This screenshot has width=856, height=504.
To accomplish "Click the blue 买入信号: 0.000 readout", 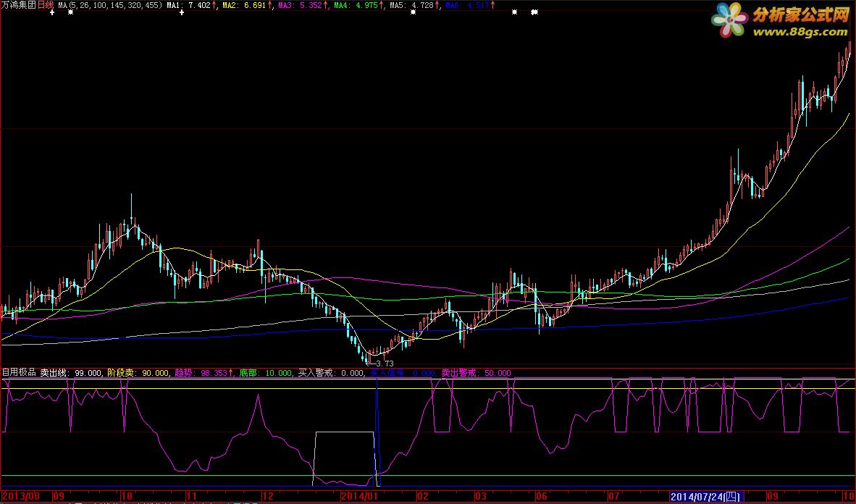I will pyautogui.click(x=403, y=373).
